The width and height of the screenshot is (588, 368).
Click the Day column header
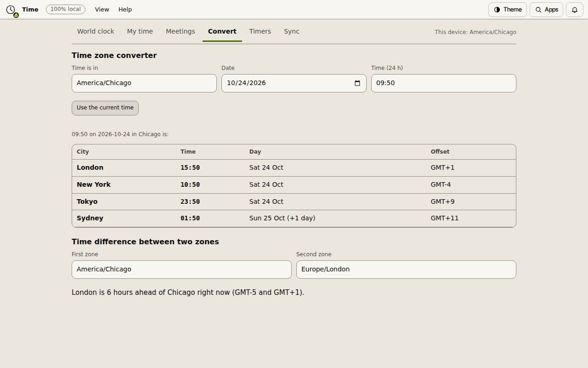click(x=255, y=152)
